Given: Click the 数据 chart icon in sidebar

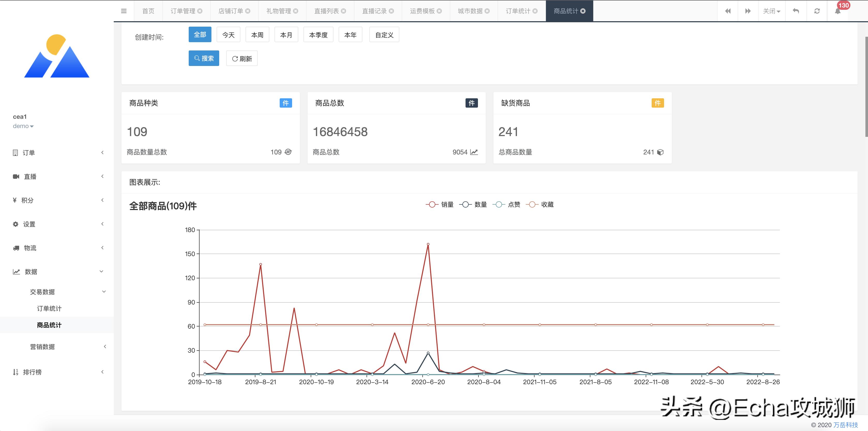Looking at the screenshot, I should point(17,271).
